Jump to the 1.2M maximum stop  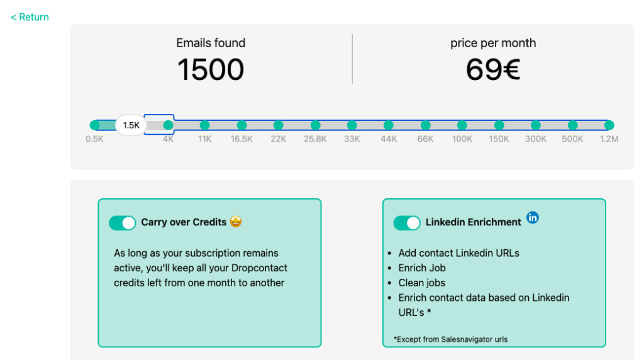tap(609, 125)
